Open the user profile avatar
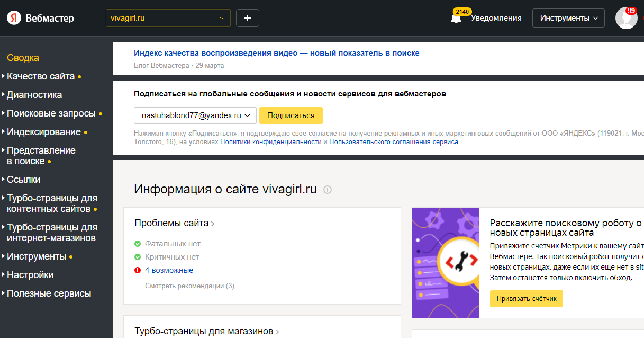644x338 pixels. pos(626,18)
